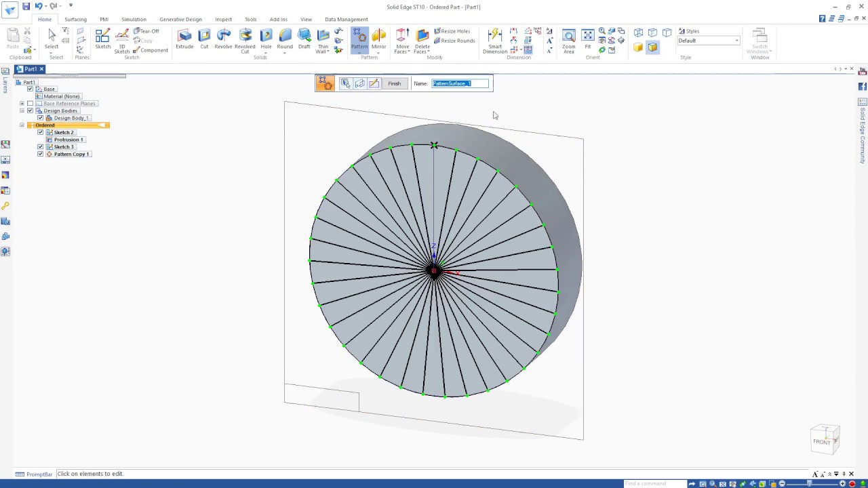Collapse the Design Bodies node

22,110
